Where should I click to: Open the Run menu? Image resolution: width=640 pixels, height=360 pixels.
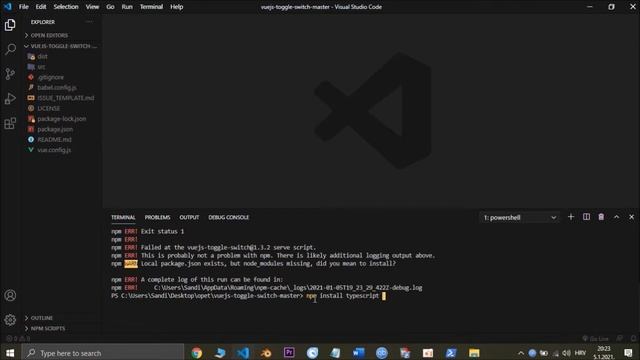(127, 7)
